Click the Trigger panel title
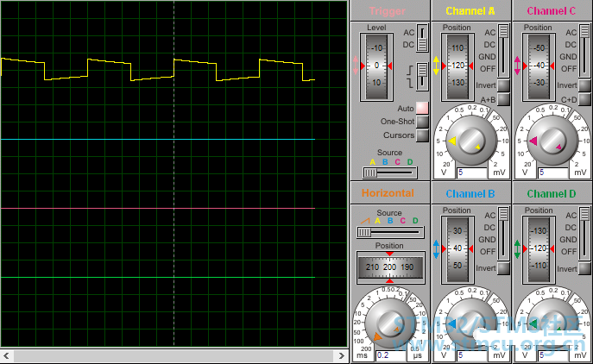The height and width of the screenshot is (364, 593). (x=387, y=11)
